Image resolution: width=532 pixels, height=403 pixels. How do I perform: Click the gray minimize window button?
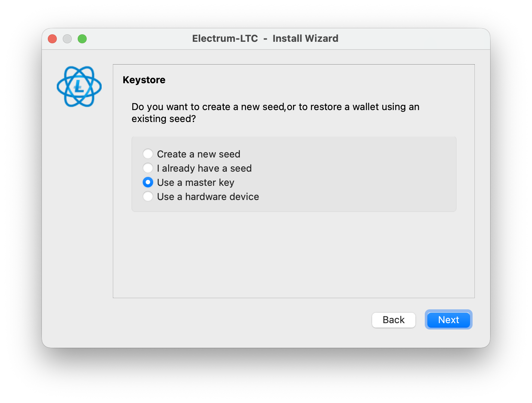[x=67, y=39]
